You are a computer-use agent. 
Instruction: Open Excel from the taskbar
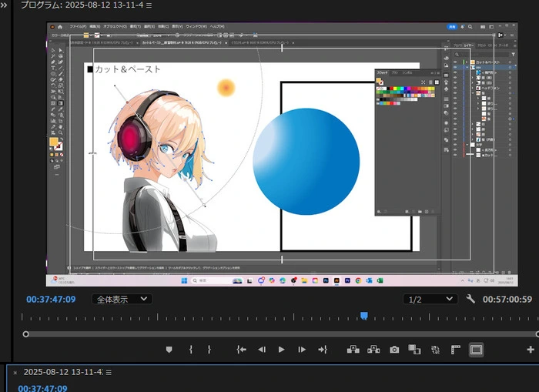pos(380,280)
